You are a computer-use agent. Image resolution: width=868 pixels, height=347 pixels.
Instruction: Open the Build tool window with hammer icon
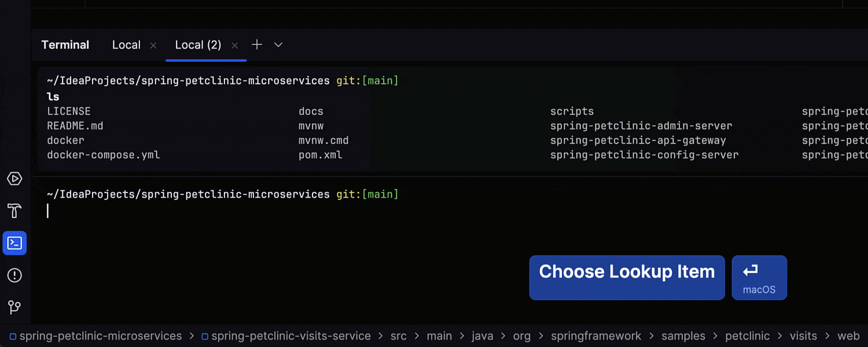coord(14,211)
